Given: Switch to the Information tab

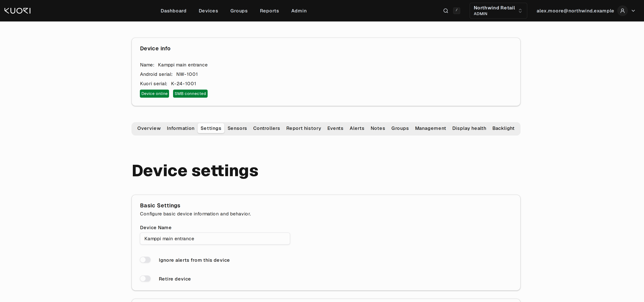Looking at the screenshot, I should [x=180, y=128].
